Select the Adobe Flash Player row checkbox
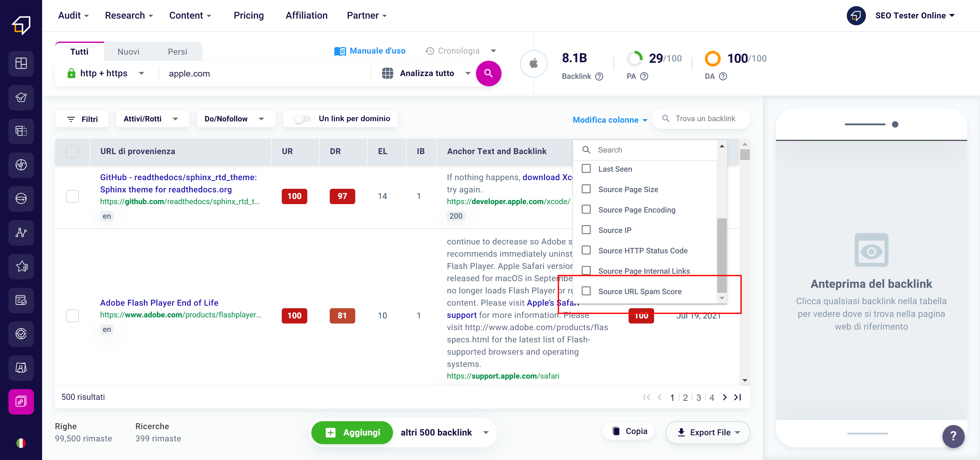Screen dimensions: 980x460 (x=72, y=316)
